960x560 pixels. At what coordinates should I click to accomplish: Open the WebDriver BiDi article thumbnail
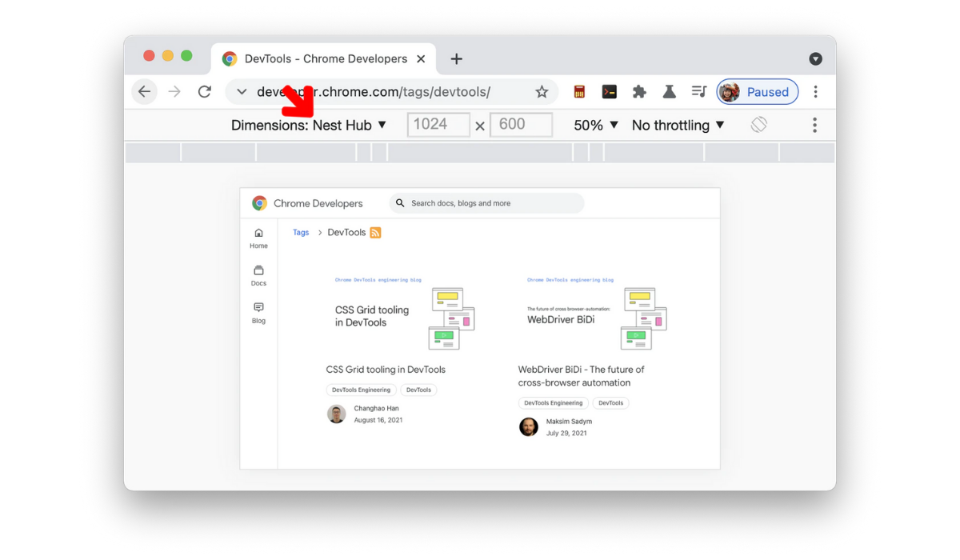point(595,314)
